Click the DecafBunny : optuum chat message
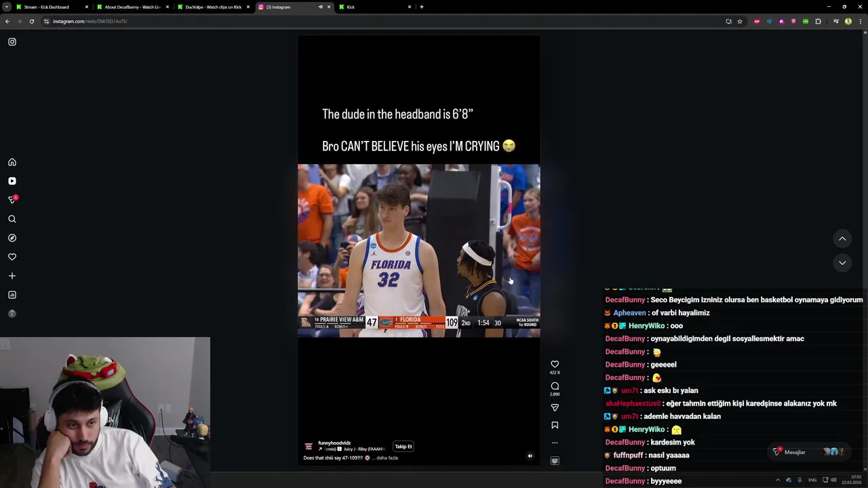This screenshot has height=488, width=868. (x=640, y=468)
